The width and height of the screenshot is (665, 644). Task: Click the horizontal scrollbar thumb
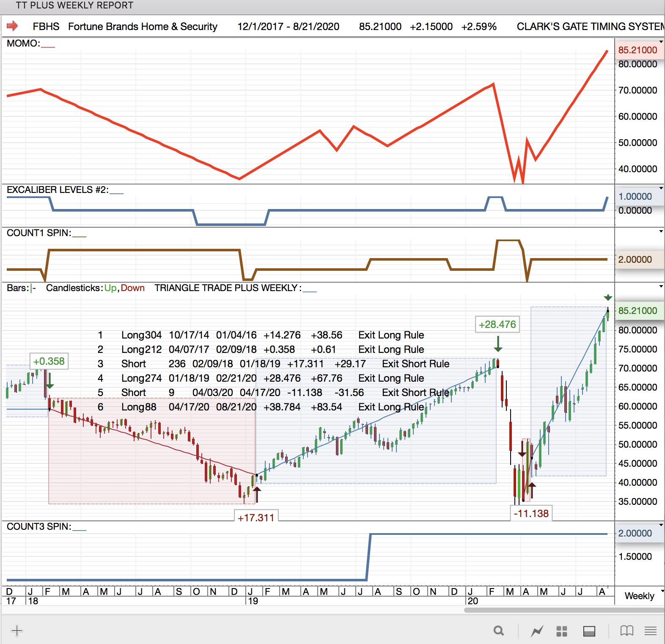pos(564,610)
